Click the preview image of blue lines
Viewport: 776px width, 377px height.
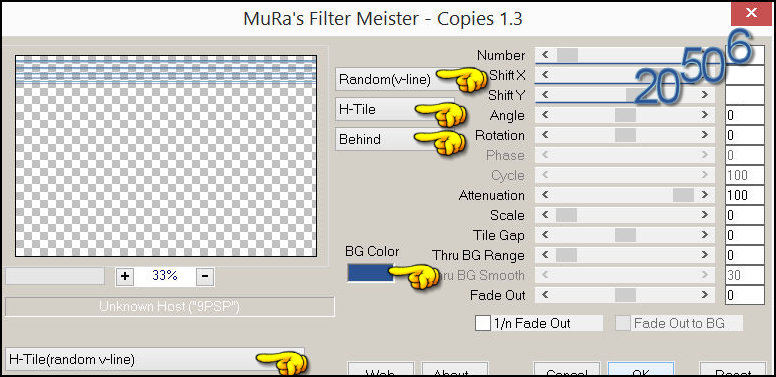166,156
